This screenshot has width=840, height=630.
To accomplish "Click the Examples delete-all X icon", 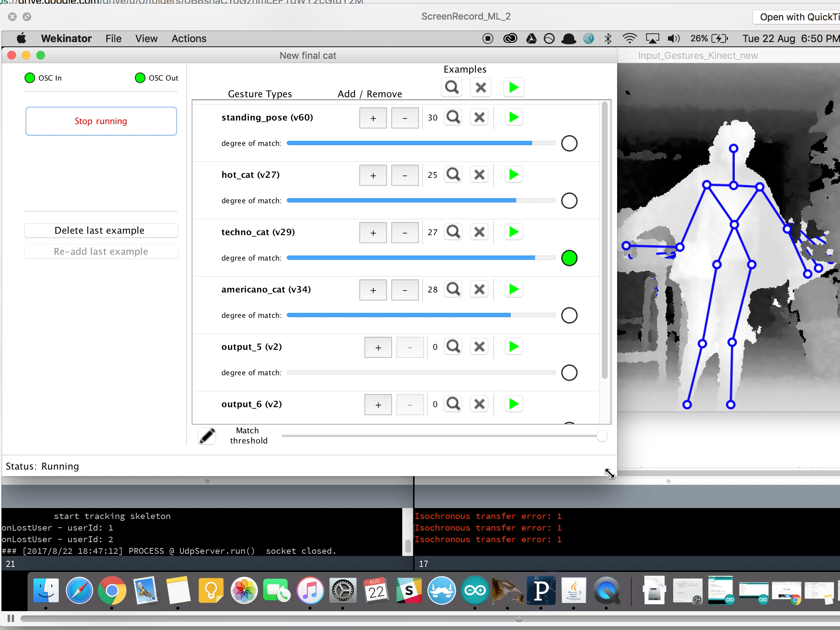I will [480, 88].
